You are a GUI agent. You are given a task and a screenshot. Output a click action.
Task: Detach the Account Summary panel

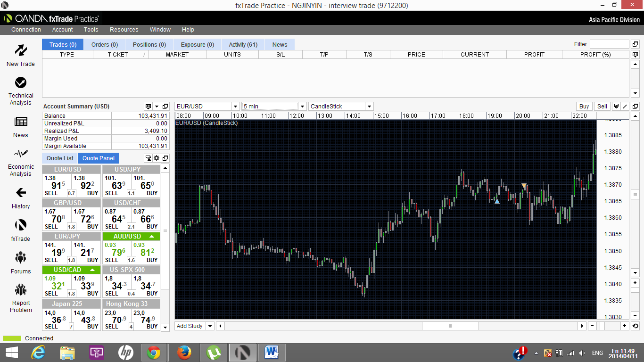click(x=165, y=107)
